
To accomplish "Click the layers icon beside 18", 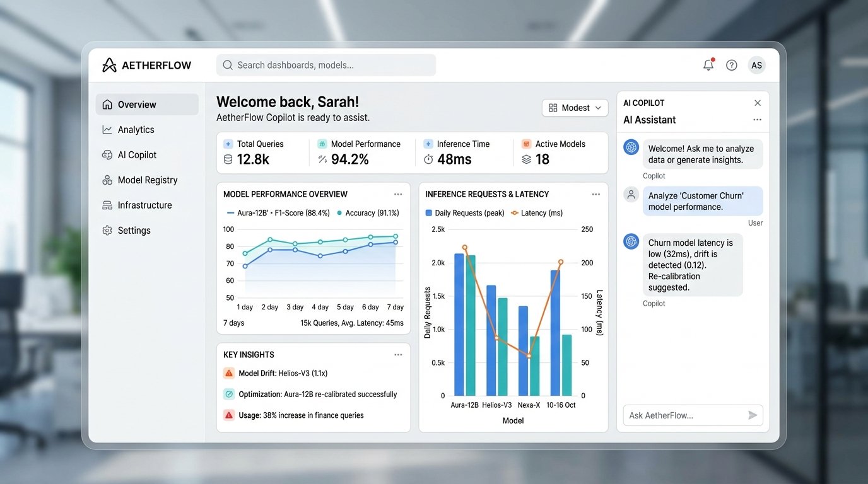I will pos(527,159).
